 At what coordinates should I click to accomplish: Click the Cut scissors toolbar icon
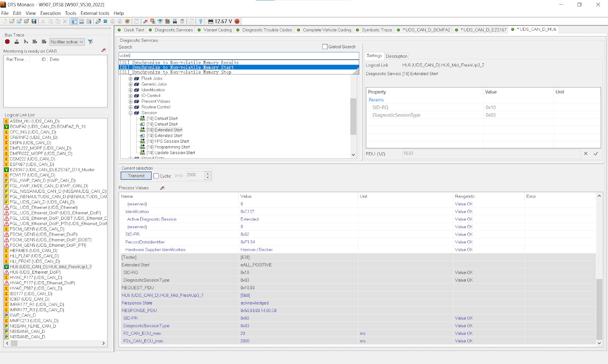[43, 21]
